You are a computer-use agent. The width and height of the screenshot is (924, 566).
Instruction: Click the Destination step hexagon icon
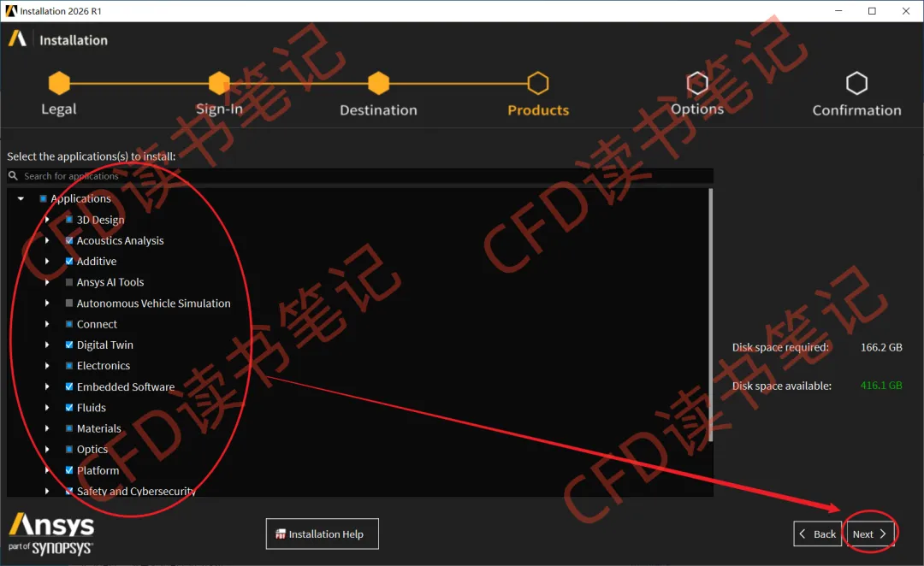click(378, 83)
